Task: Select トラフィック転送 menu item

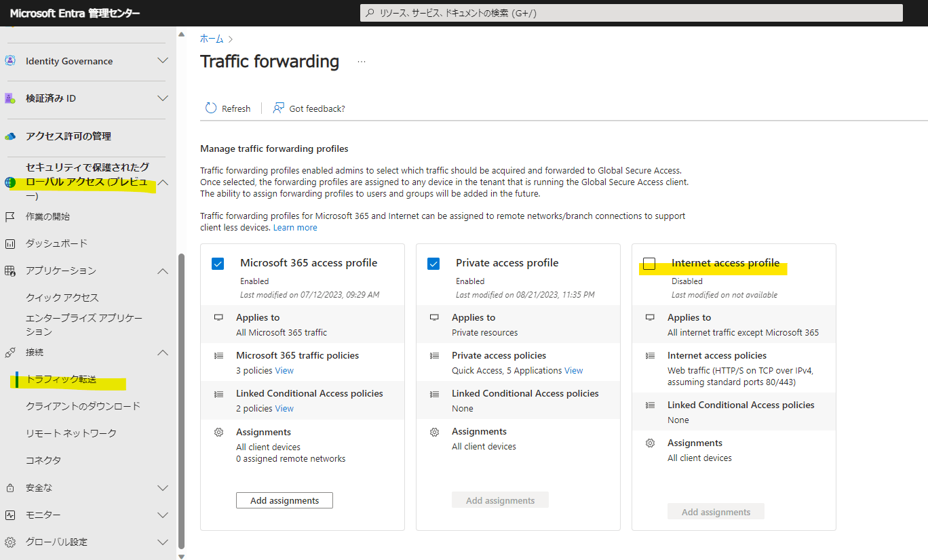Action: click(x=61, y=380)
